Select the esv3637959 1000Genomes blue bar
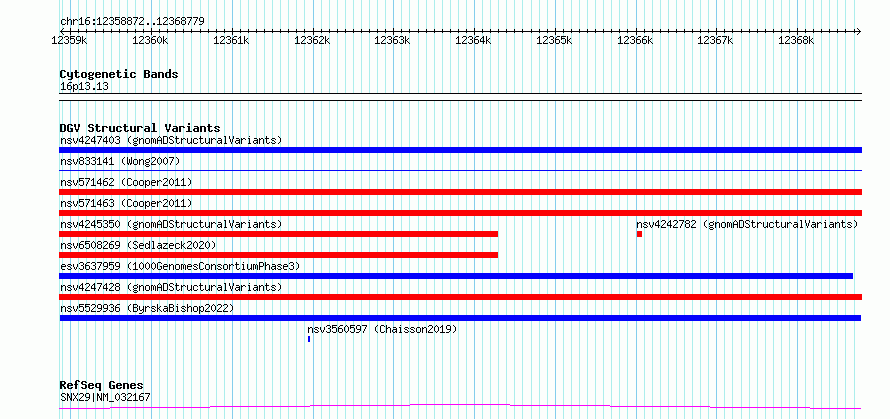 456,276
